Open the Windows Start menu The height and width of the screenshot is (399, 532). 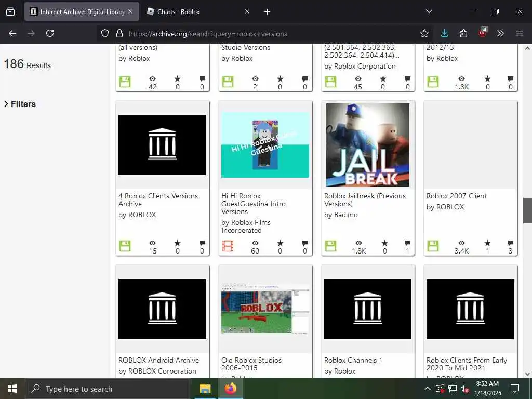click(x=12, y=389)
